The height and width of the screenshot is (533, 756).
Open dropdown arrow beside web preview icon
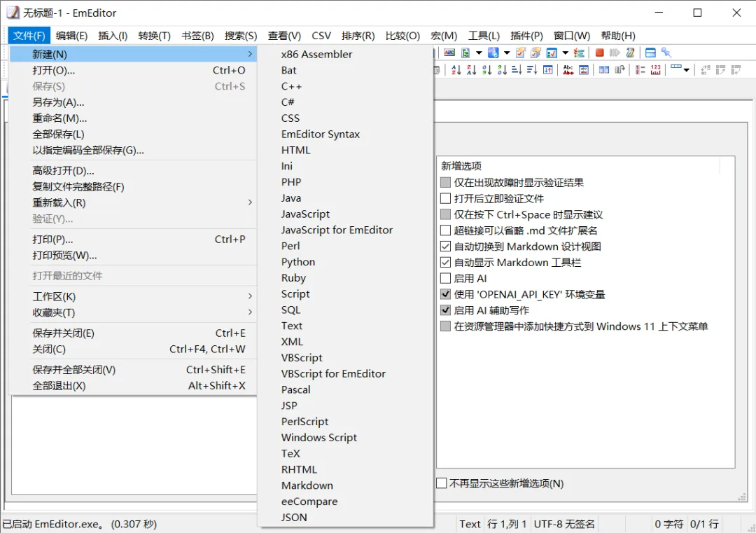[507, 53]
